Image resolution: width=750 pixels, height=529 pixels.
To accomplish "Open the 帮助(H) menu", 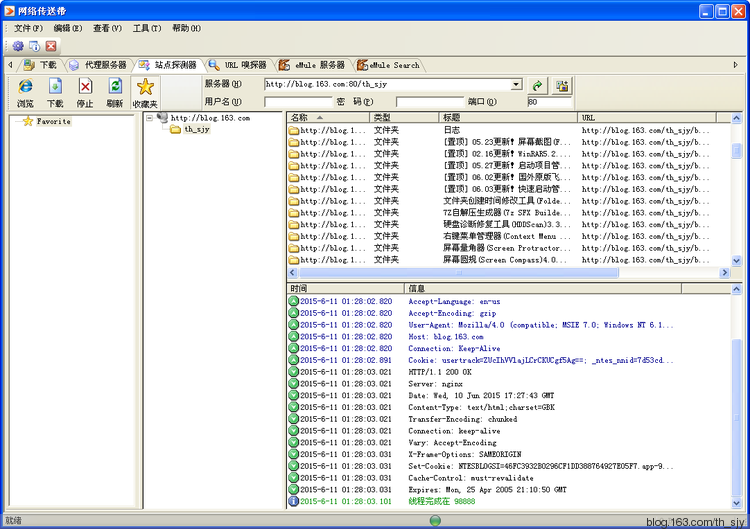I will pos(187,28).
